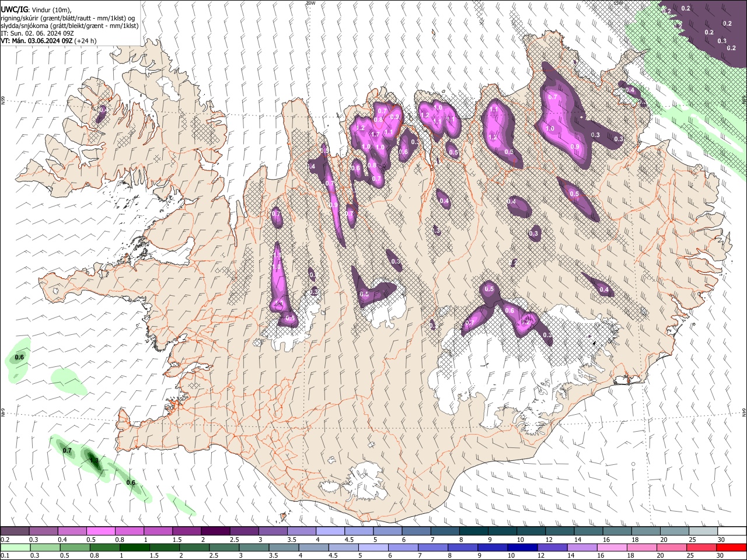Choose the lower rain legend swatch labeled 2
Image resolution: width=747 pixels, height=560 pixels.
194,548
